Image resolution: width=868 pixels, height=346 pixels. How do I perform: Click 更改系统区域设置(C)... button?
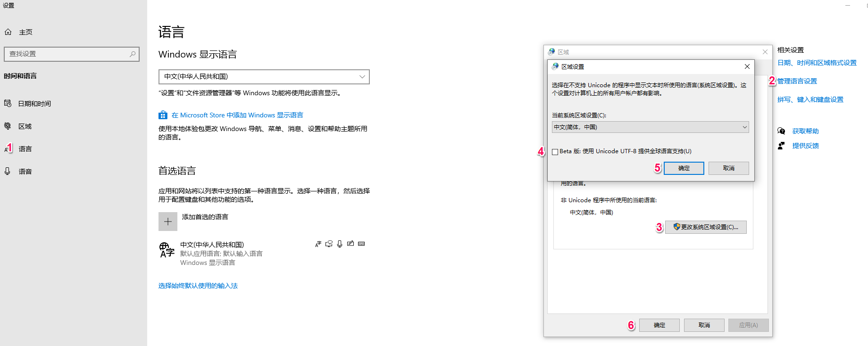706,227
